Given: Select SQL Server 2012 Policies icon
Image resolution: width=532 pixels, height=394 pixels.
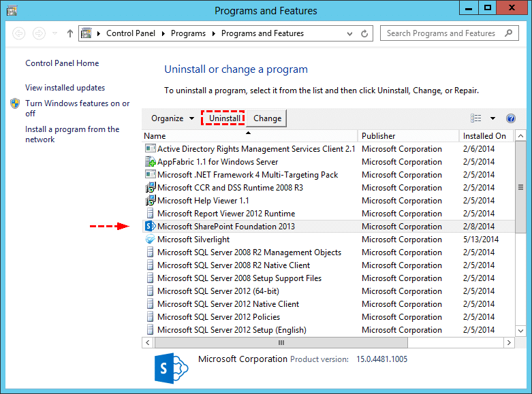Looking at the screenshot, I should coord(150,316).
